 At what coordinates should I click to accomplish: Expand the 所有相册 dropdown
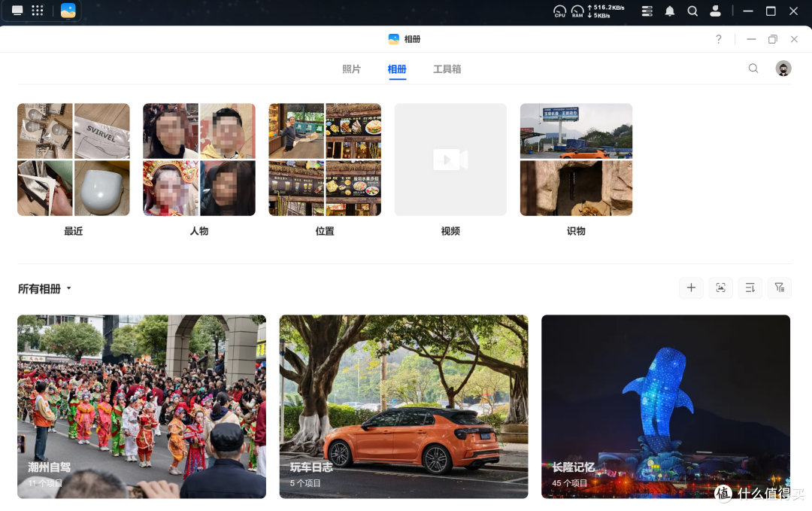(44, 289)
